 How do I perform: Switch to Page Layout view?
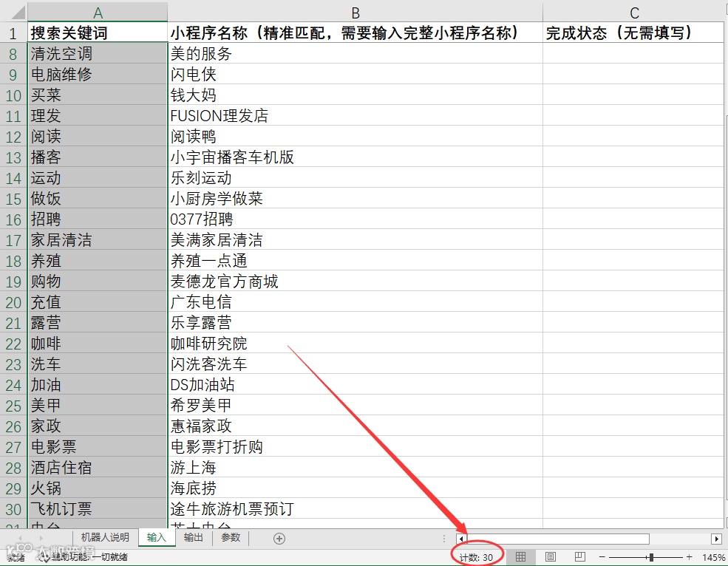click(x=550, y=556)
